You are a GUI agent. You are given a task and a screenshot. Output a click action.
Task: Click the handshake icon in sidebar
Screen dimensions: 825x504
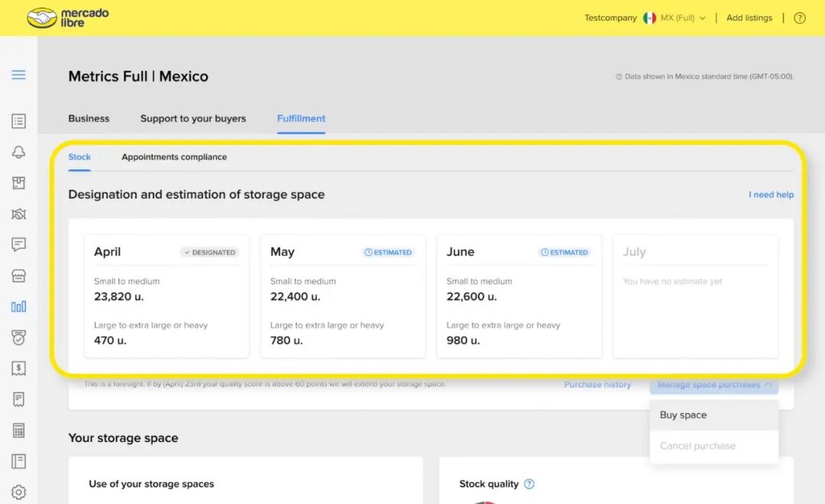pos(18,214)
